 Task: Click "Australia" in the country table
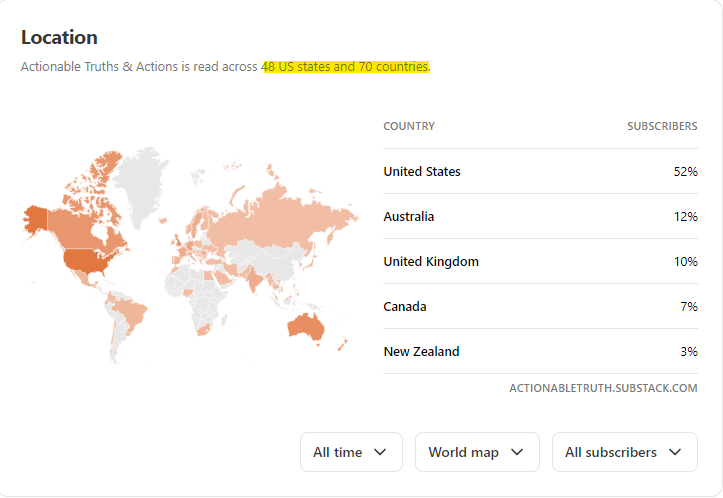tap(408, 217)
